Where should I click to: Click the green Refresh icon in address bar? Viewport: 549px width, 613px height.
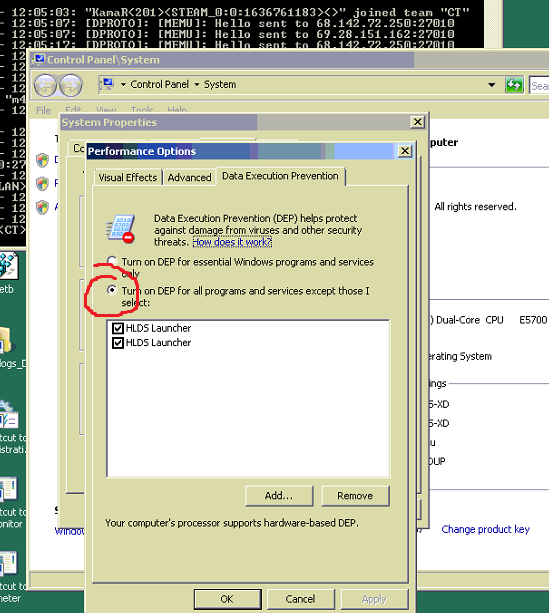(514, 84)
